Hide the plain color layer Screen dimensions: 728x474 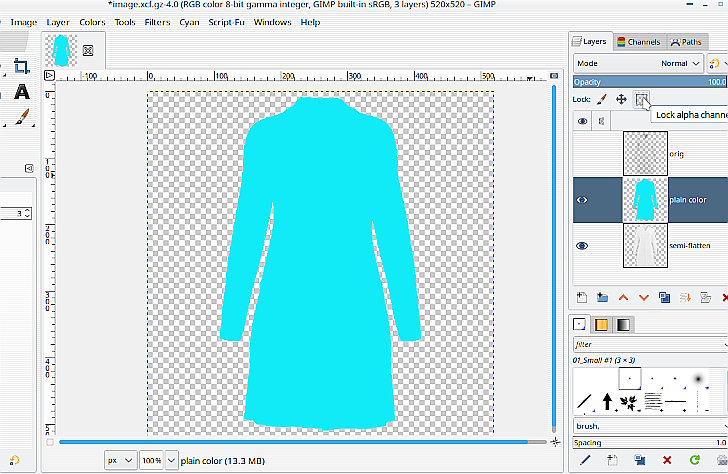582,200
